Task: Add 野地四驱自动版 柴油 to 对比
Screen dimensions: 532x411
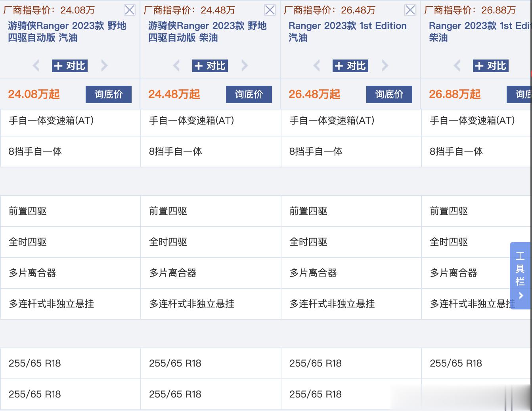Action: pyautogui.click(x=210, y=66)
